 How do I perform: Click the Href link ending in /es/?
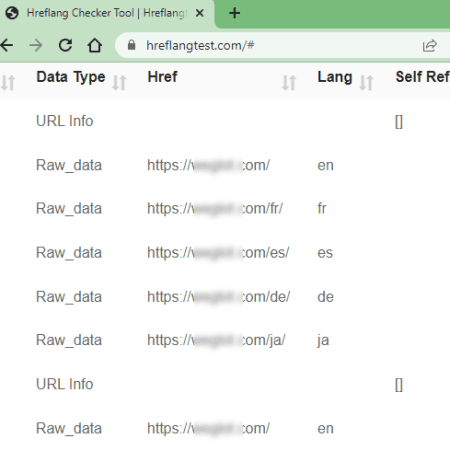218,253
